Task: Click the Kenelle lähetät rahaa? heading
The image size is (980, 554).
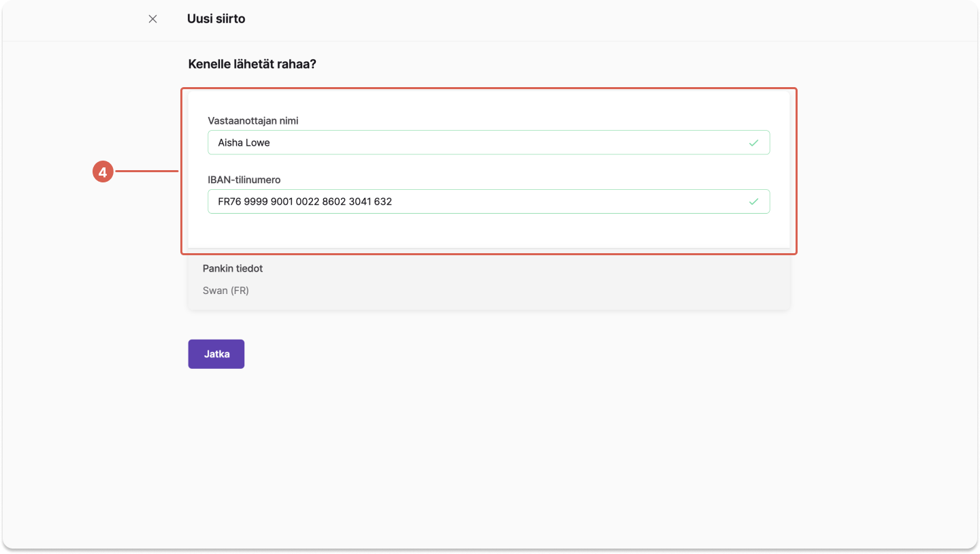Action: coord(252,65)
